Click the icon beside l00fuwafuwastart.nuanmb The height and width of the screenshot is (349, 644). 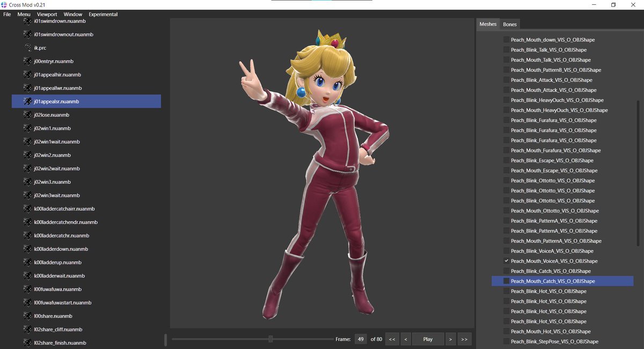[27, 302]
